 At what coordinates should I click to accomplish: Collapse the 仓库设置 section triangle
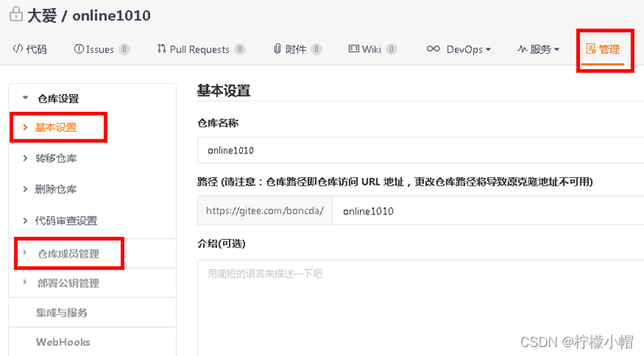point(25,98)
